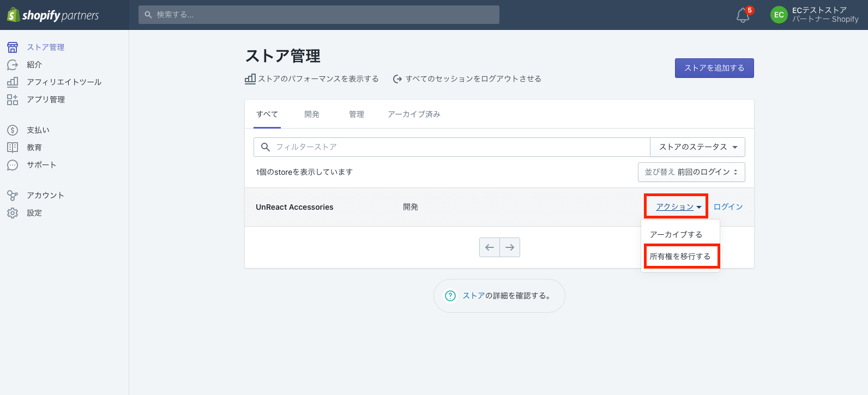Viewport: 868px width, 395px height.
Task: Switch to the 開発 tab
Action: (x=312, y=114)
